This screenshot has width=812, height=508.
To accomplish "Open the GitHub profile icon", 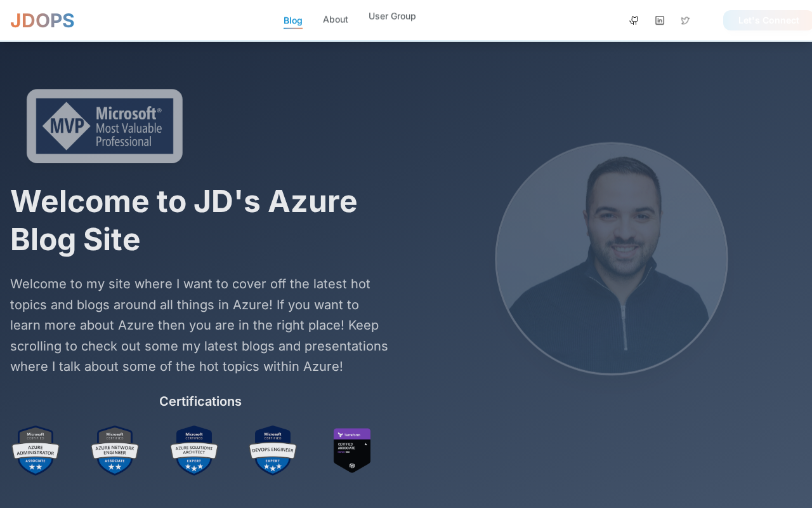I will point(634,20).
